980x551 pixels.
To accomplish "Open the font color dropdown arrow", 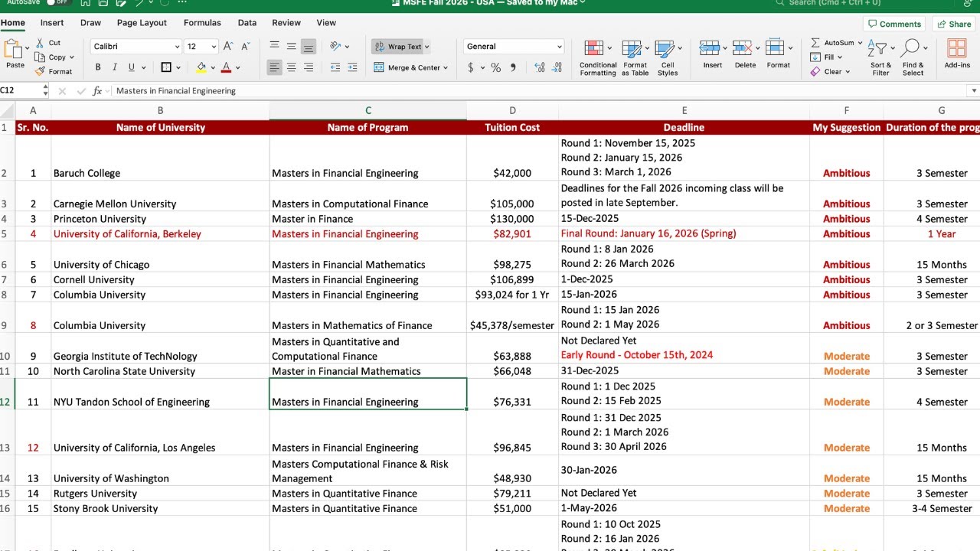I will coord(238,67).
